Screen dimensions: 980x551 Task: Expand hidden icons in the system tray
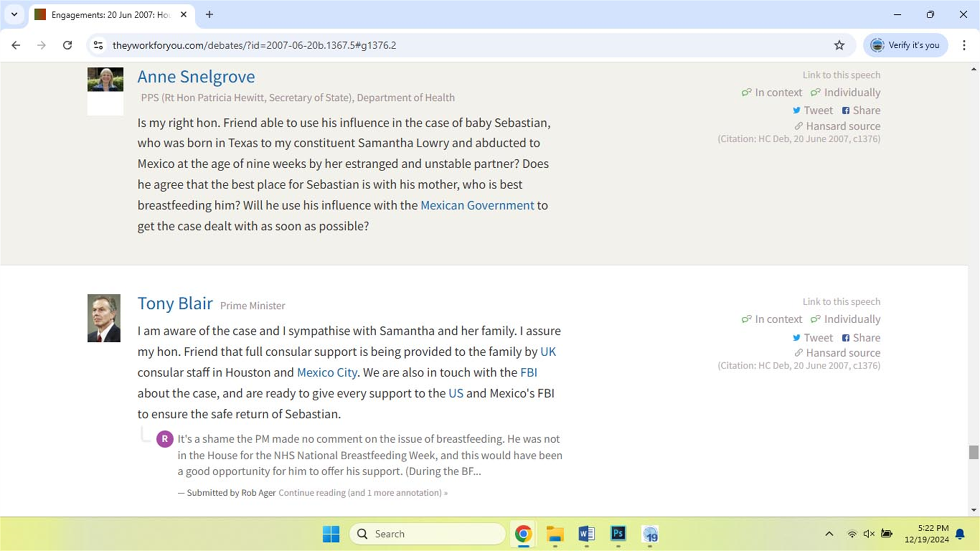click(829, 534)
